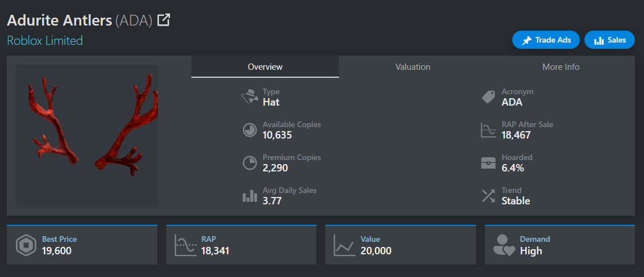Select the Avg Daily Sales 3.77 value
The width and height of the screenshot is (644, 277).
point(272,201)
